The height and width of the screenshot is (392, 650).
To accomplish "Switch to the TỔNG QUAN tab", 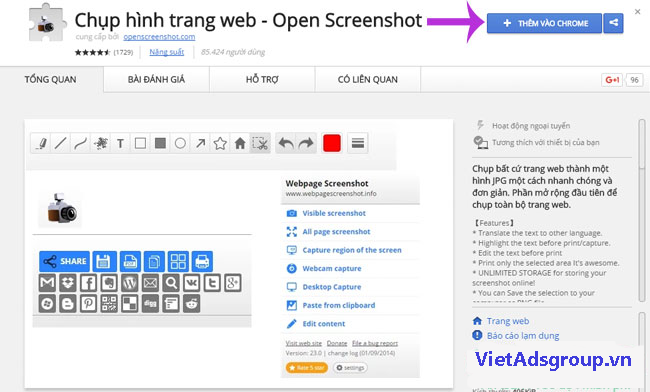I will (51, 80).
